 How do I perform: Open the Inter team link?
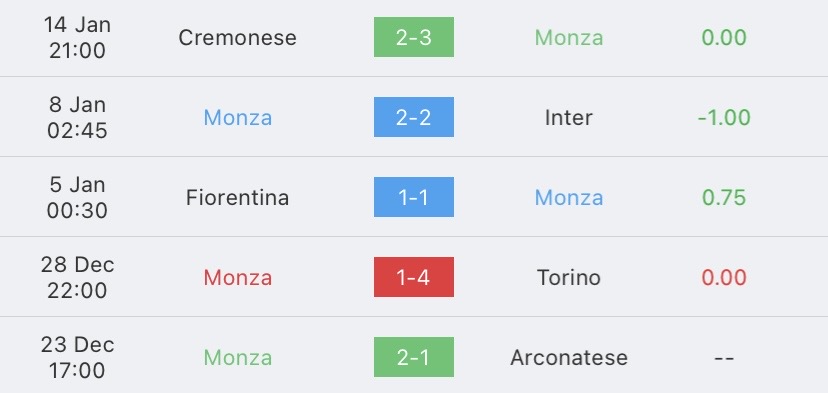coord(569,117)
